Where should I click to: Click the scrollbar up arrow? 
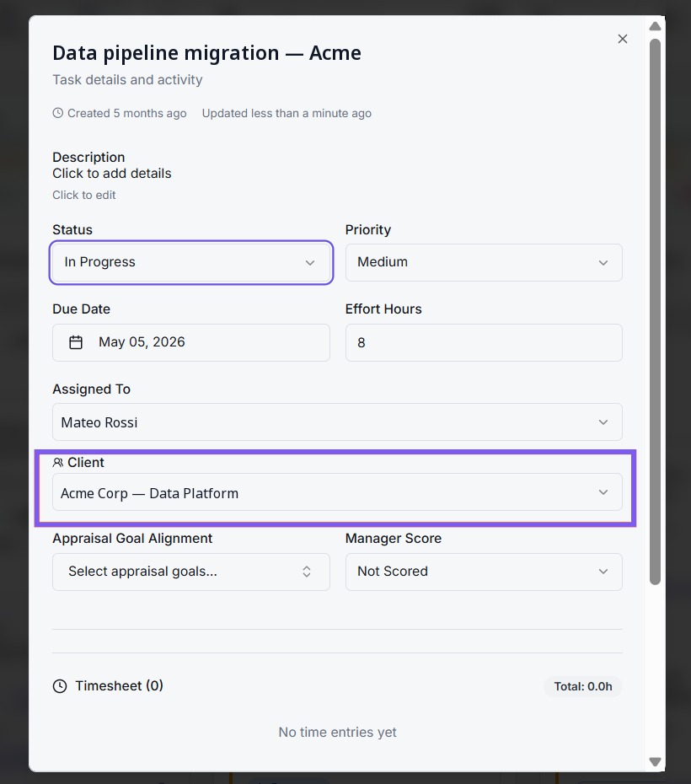655,26
